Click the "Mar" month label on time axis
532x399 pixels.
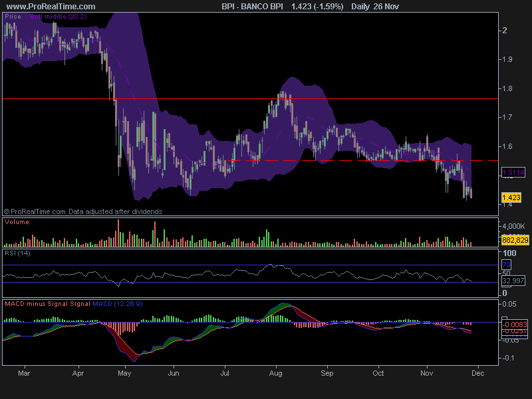tap(24, 373)
